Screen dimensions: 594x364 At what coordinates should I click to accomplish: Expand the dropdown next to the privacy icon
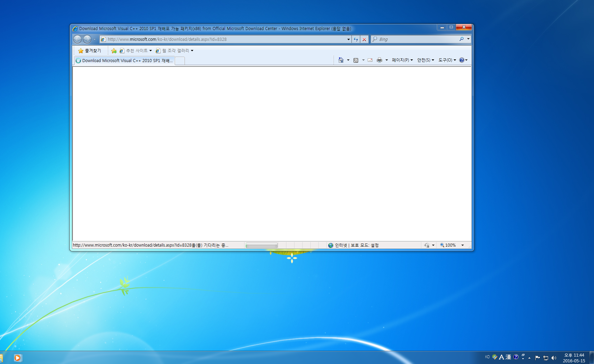click(x=433, y=245)
